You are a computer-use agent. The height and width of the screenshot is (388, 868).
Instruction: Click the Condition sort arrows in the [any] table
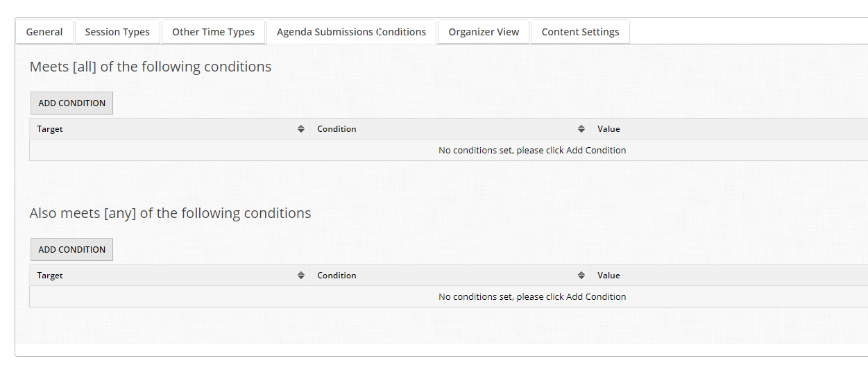[581, 276]
